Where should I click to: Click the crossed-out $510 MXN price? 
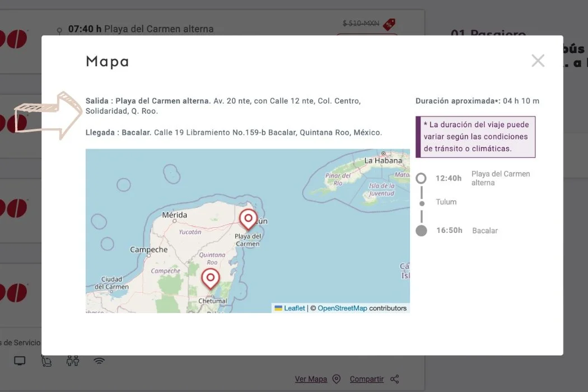(361, 24)
